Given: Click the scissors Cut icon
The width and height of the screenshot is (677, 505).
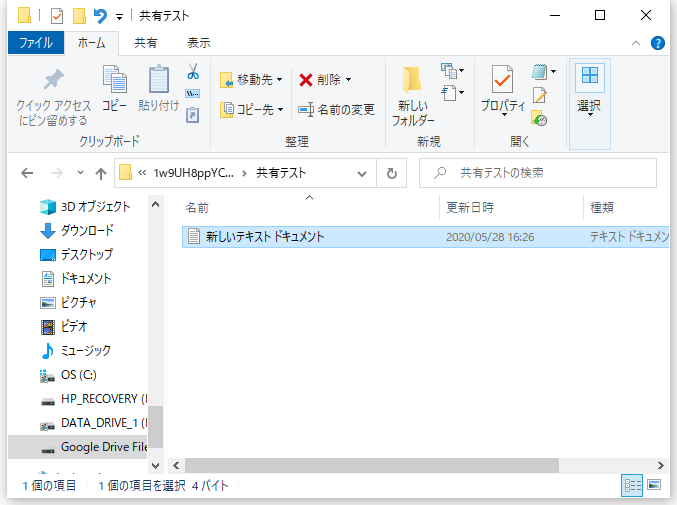Looking at the screenshot, I should (193, 72).
